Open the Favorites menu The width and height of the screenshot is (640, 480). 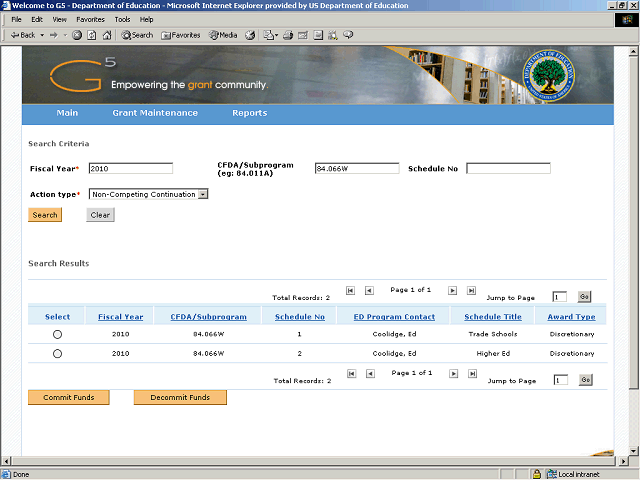pyautogui.click(x=90, y=20)
